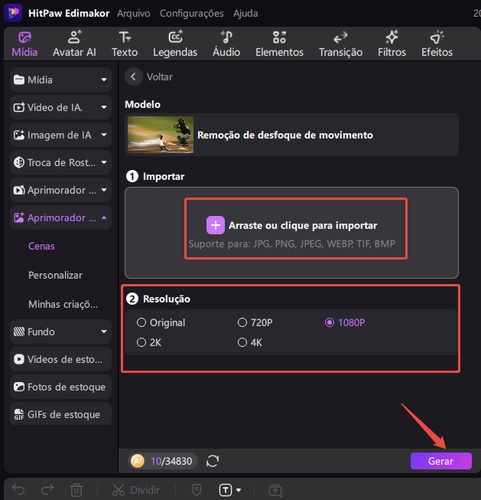This screenshot has width=481, height=500.
Task: Click the marker shield icon in toolbar
Action: [x=196, y=490]
